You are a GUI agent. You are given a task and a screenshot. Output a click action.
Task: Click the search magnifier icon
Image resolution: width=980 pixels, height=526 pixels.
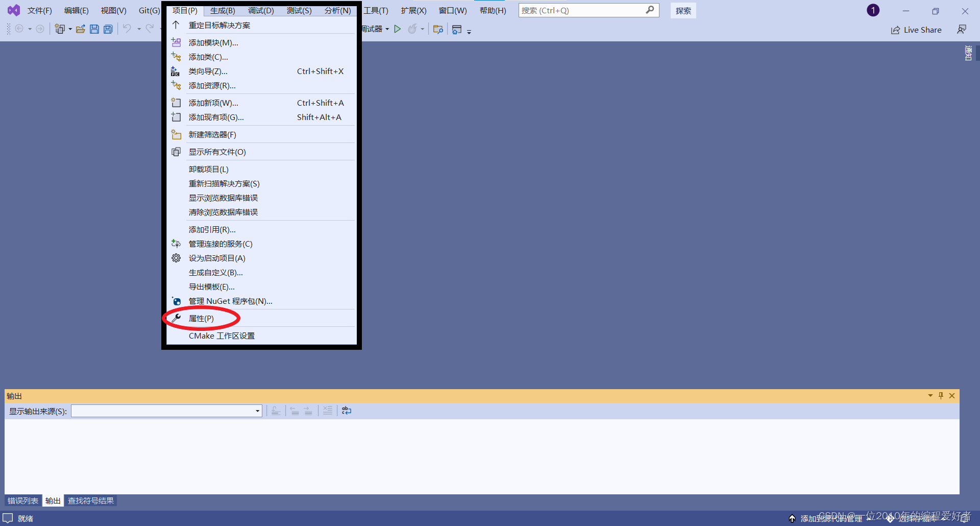(x=650, y=10)
